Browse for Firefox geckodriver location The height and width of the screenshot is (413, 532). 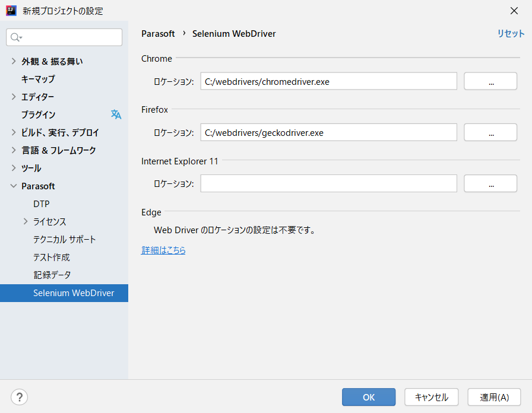click(490, 132)
